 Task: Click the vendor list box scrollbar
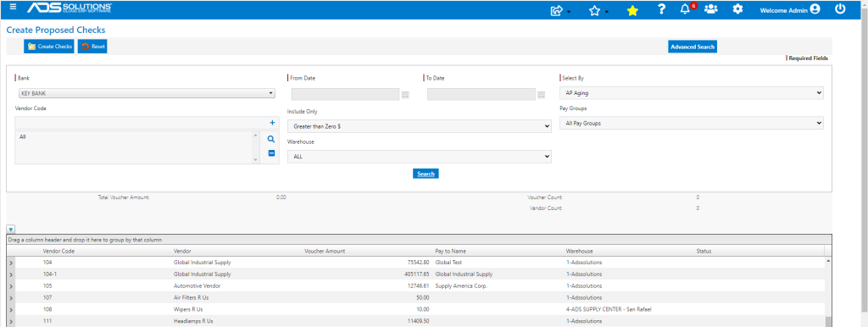click(255, 147)
